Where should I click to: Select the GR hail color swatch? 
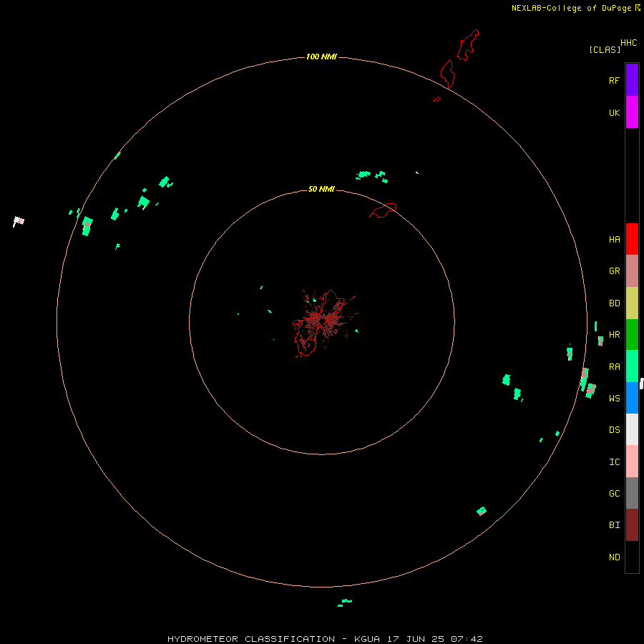(x=632, y=271)
